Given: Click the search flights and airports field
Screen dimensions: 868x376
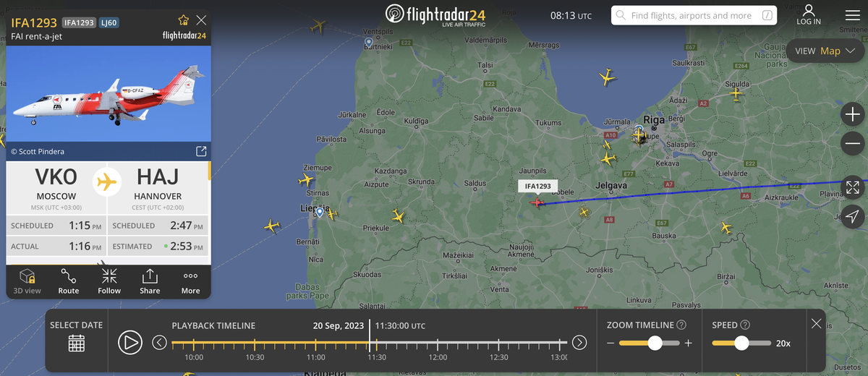Looking at the screenshot, I should (694, 15).
